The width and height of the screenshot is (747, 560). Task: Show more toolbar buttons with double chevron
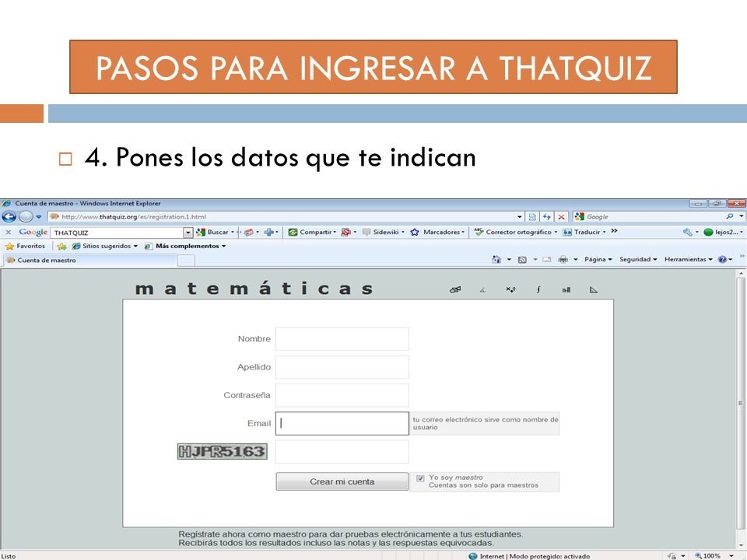point(614,231)
